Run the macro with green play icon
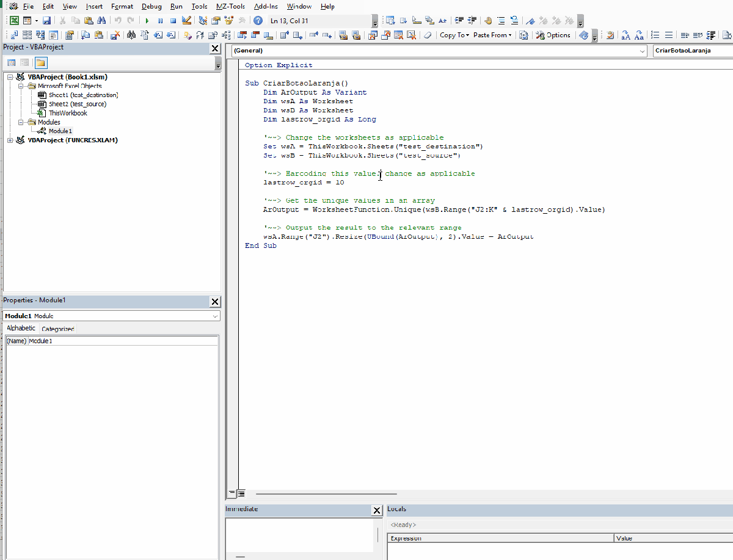733x560 pixels. [x=147, y=20]
